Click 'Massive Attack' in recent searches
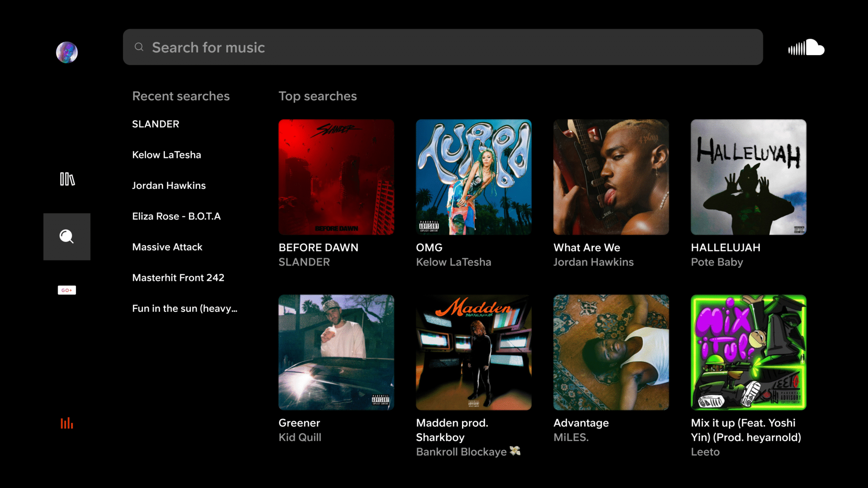 [167, 247]
